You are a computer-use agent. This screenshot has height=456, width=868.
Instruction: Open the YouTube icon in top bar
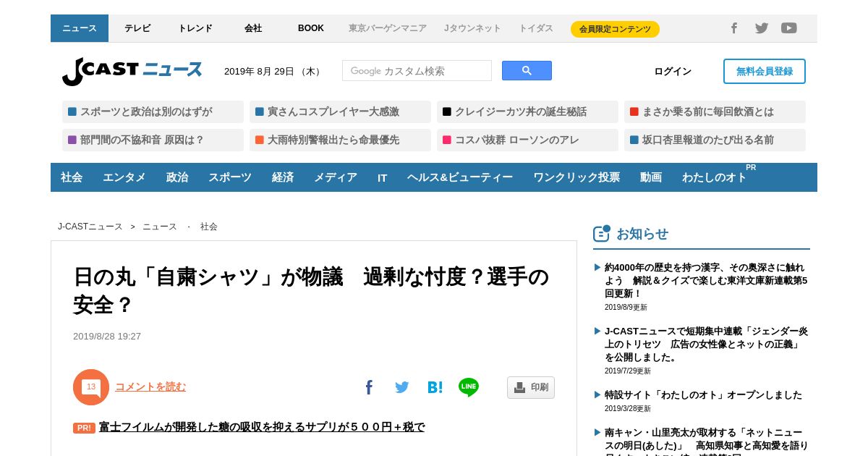pos(789,28)
